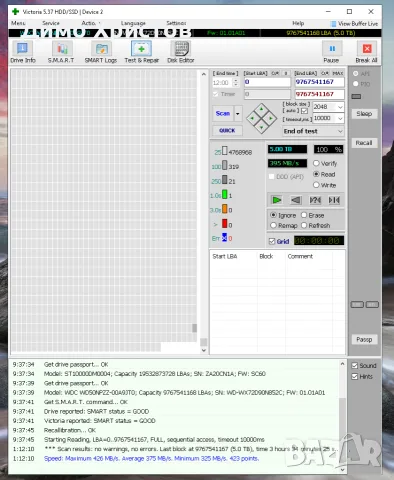Toggle the Sound checkbox
394x480 pixels.
[x=355, y=365]
